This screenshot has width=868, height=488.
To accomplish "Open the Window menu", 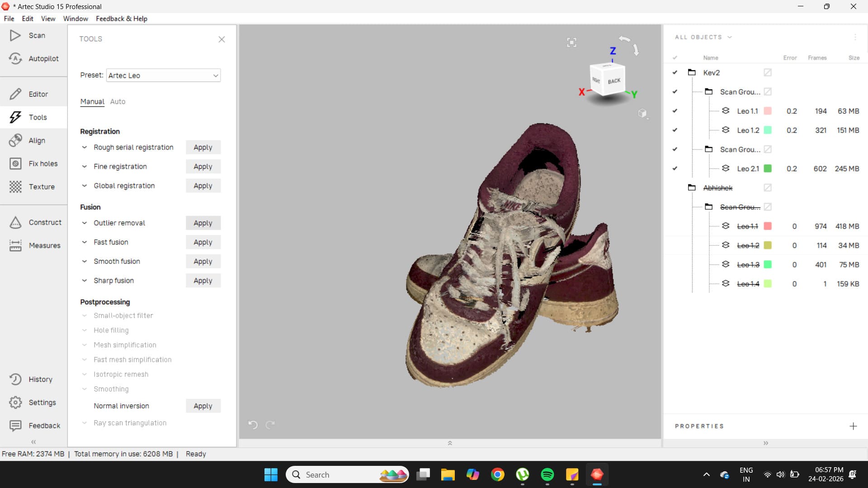I will pos(75,19).
